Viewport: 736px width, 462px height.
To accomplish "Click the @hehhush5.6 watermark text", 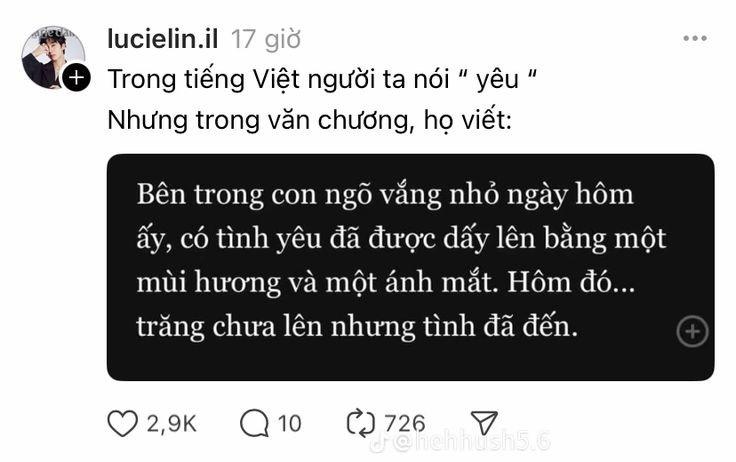I will point(472,442).
